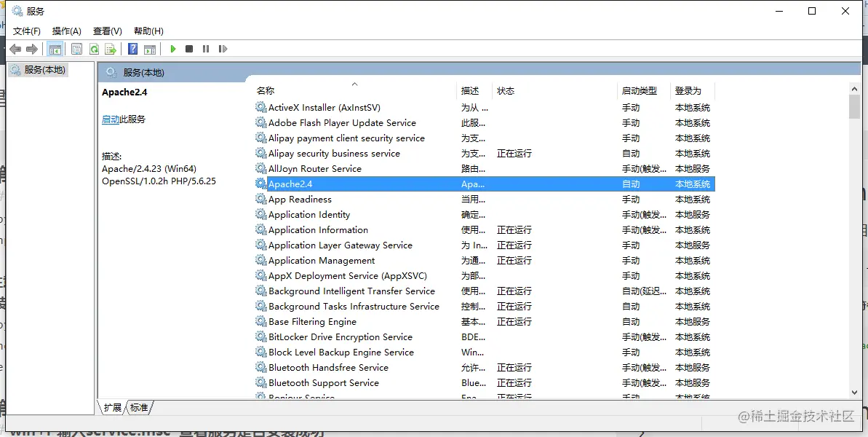Select Alipay security business service

334,154
